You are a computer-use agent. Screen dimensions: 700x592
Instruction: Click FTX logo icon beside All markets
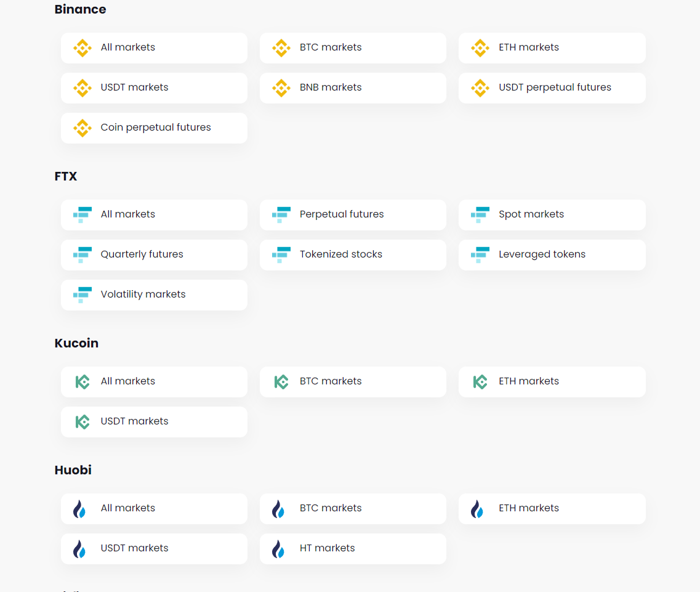(x=82, y=215)
